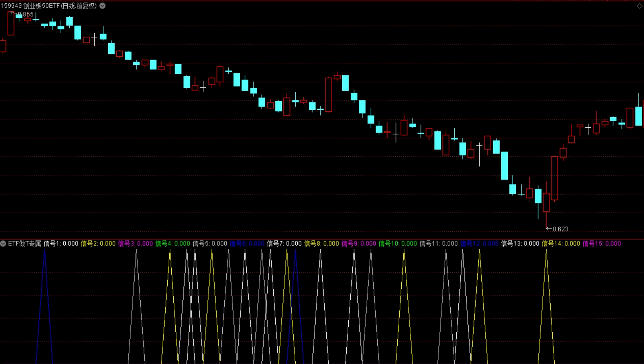
Task: Click the 信号5: 0.000 label
Action: 210,244
